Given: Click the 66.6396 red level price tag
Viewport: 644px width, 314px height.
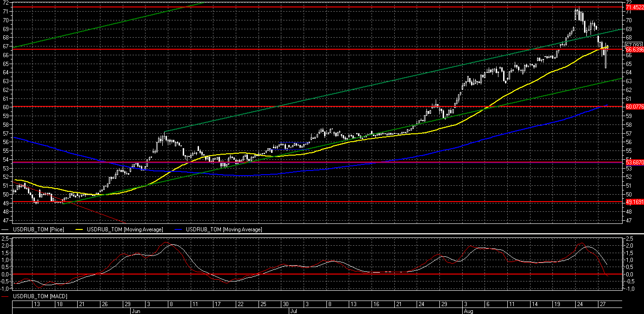Looking at the screenshot, I should [634, 49].
